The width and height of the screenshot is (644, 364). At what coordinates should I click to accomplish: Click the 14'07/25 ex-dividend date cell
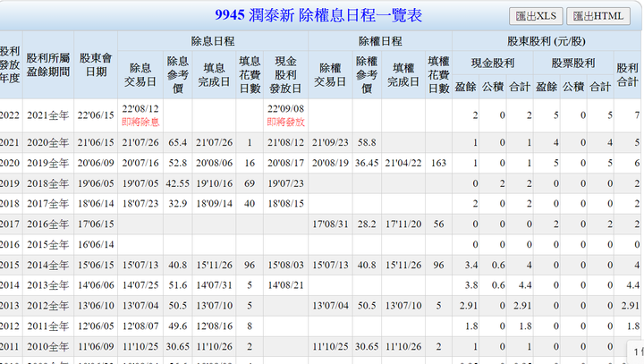pyautogui.click(x=140, y=285)
